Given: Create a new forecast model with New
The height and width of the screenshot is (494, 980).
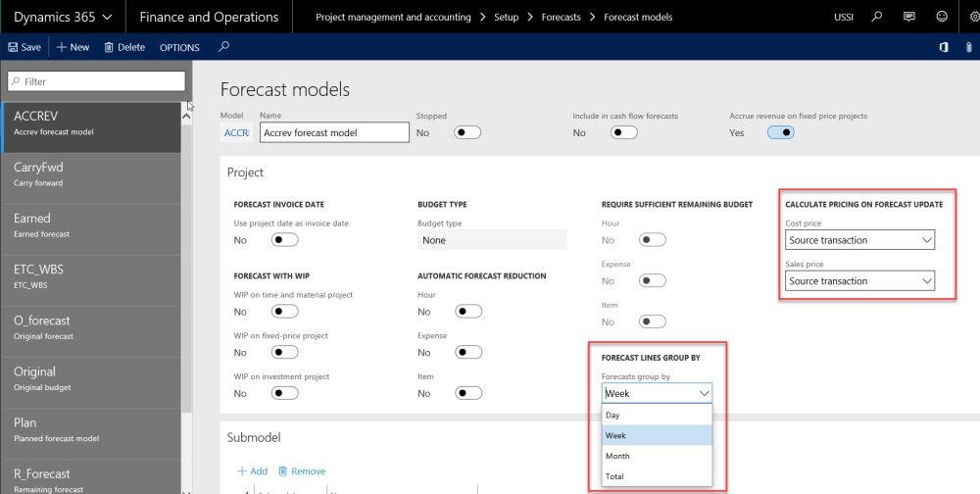Looking at the screenshot, I should (73, 47).
